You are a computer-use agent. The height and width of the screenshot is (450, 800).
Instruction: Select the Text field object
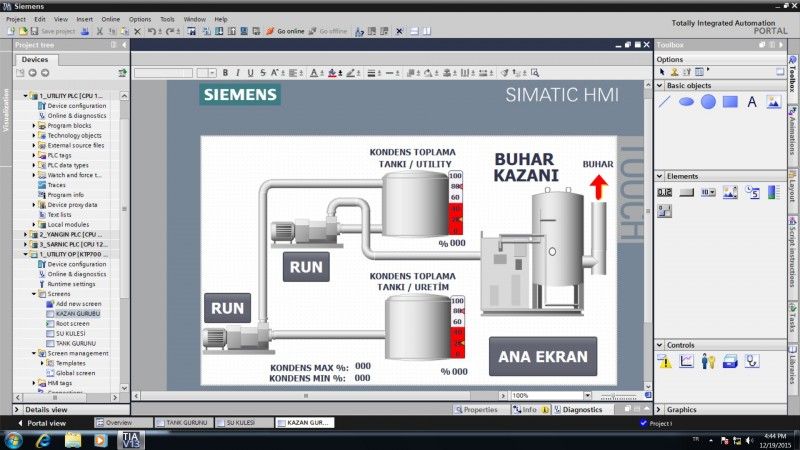(752, 102)
